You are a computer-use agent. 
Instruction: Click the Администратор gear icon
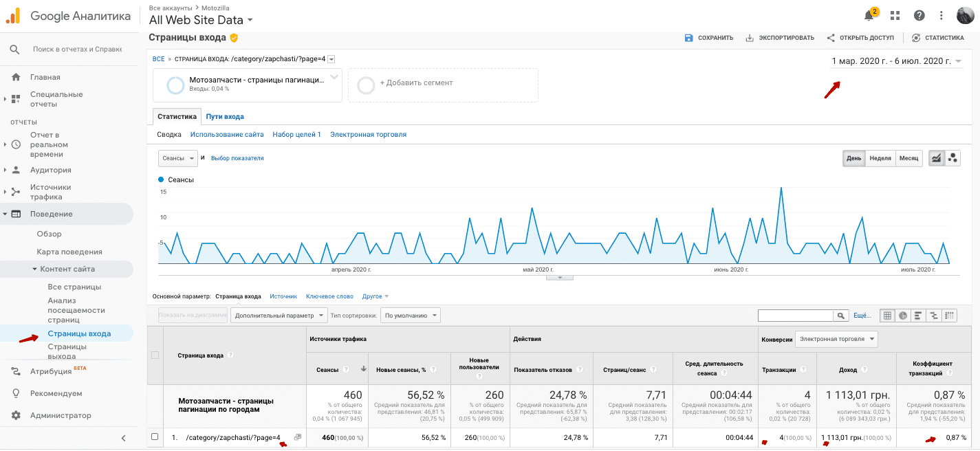pyautogui.click(x=16, y=415)
